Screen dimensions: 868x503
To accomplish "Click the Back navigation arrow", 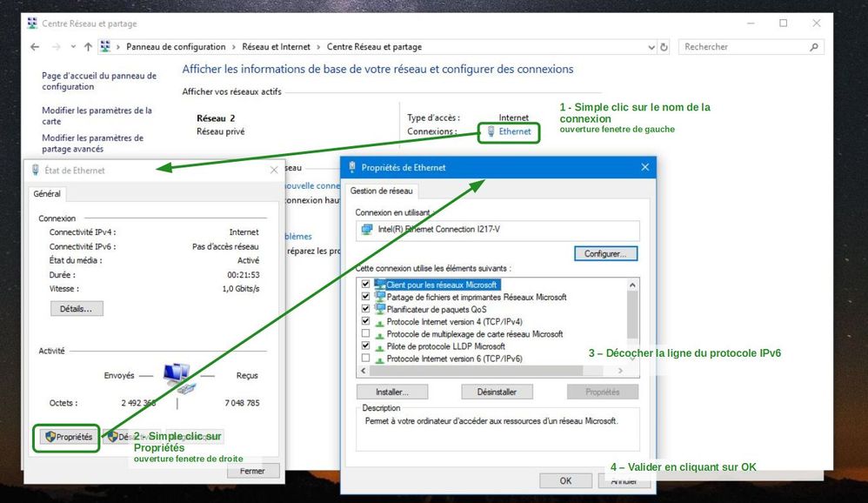I will [35, 47].
